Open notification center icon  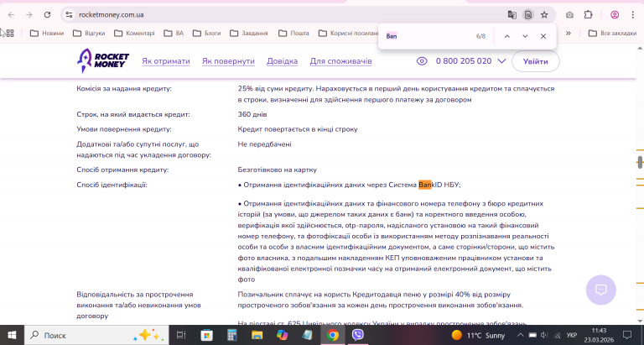(x=627, y=335)
